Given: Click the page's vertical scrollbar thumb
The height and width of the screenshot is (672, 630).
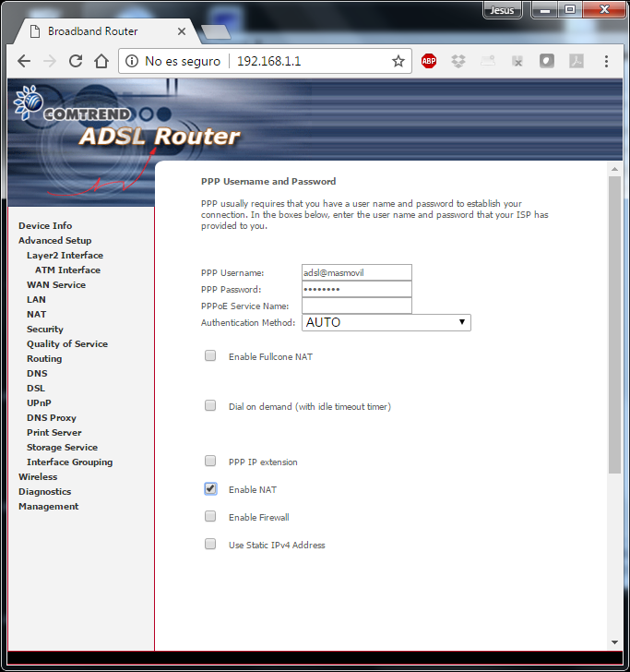Looking at the screenshot, I should coord(614,323).
